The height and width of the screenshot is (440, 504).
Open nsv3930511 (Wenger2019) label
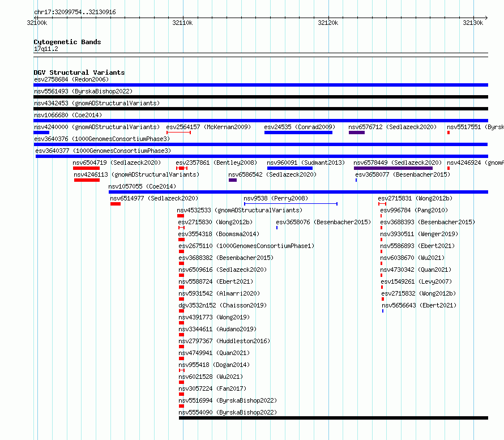coord(419,234)
